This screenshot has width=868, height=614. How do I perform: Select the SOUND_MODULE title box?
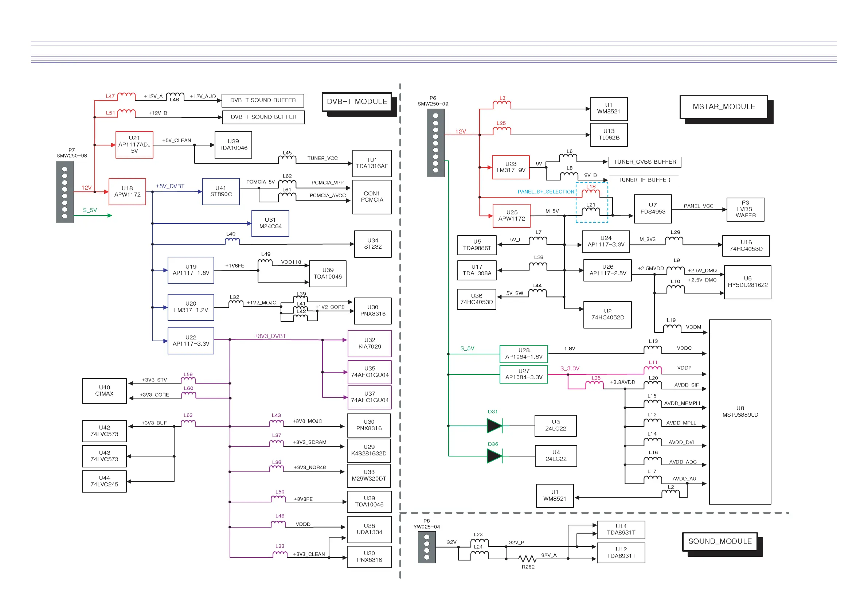coord(719,541)
